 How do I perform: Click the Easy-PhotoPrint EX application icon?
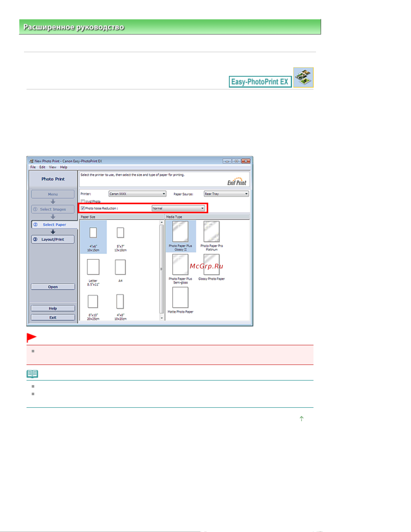coord(303,77)
